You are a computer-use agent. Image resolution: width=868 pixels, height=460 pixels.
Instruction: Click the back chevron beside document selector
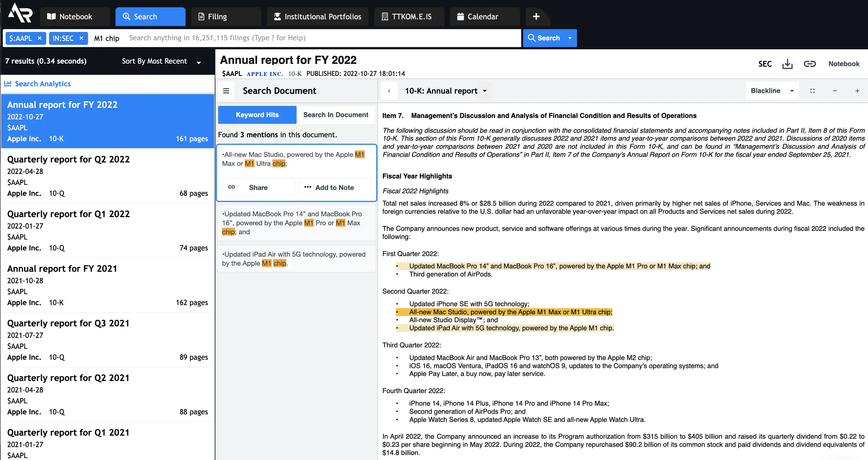coord(389,91)
